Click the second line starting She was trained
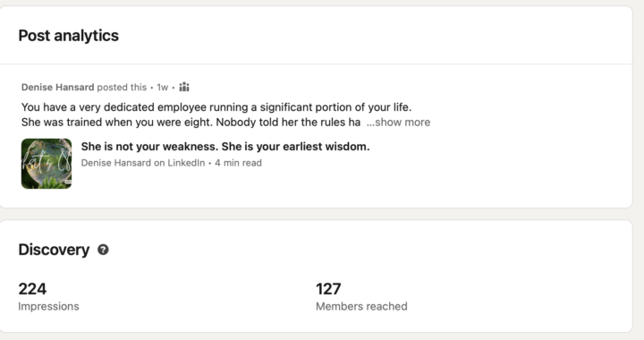Image resolution: width=644 pixels, height=340 pixels. tap(191, 123)
